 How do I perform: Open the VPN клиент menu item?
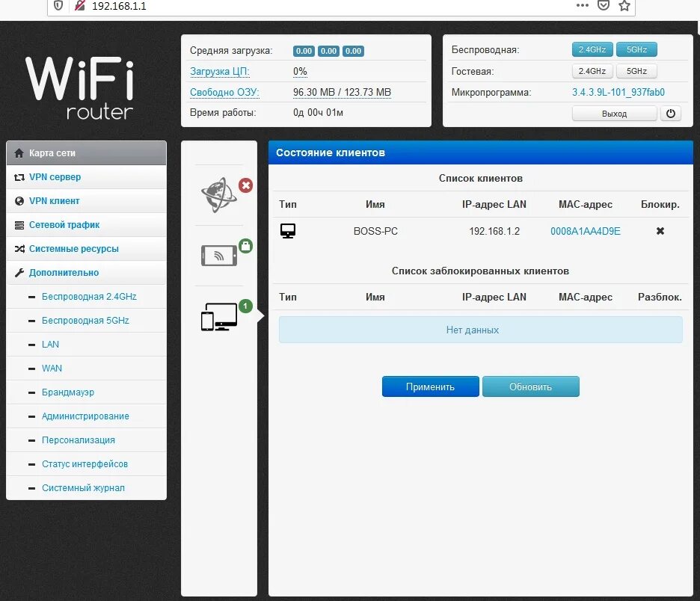(x=87, y=201)
